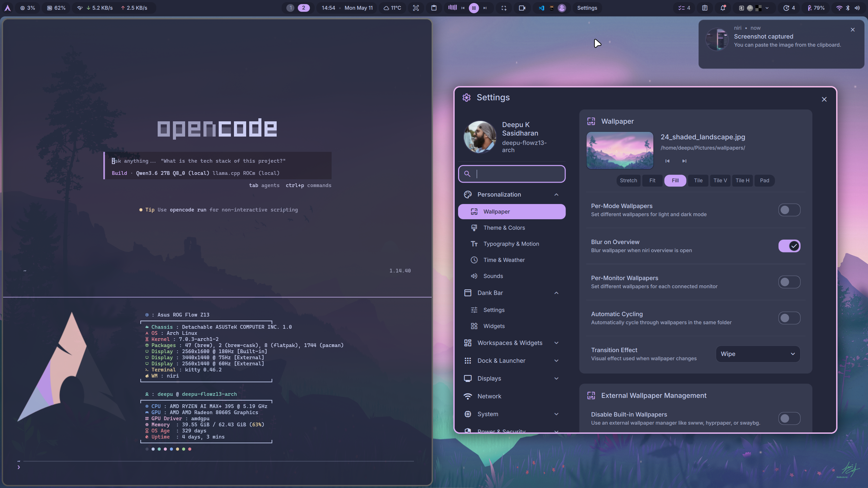Enable Per-Mode Wallpapers toggle

coord(789,210)
